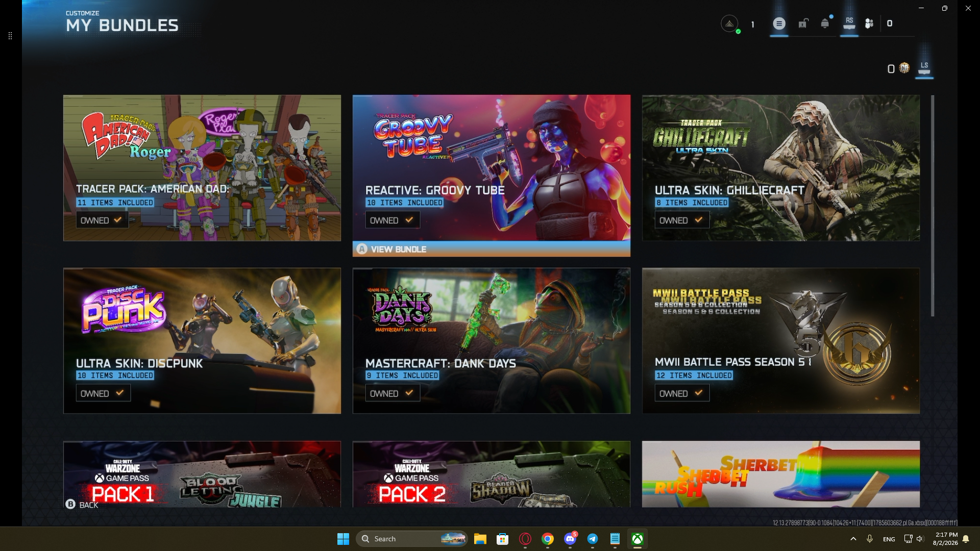Open Google Chrome from taskbar
The width and height of the screenshot is (980, 551).
(x=548, y=539)
